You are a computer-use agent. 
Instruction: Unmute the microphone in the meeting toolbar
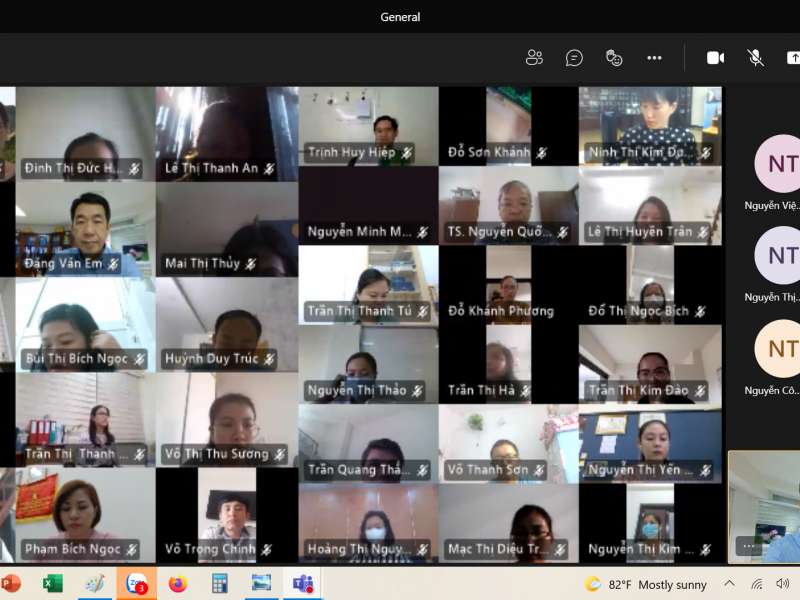click(756, 58)
